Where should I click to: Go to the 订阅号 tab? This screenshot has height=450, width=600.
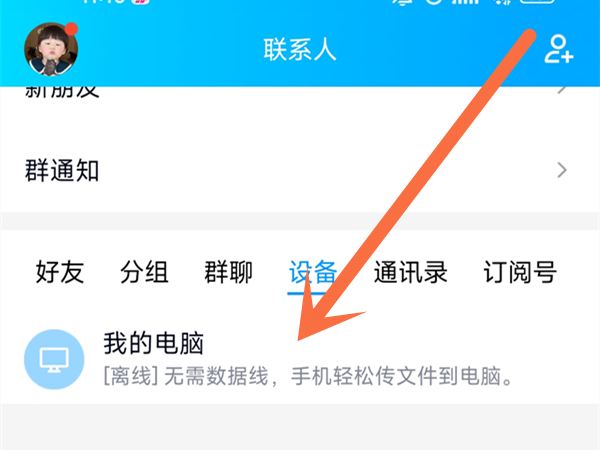(x=520, y=272)
